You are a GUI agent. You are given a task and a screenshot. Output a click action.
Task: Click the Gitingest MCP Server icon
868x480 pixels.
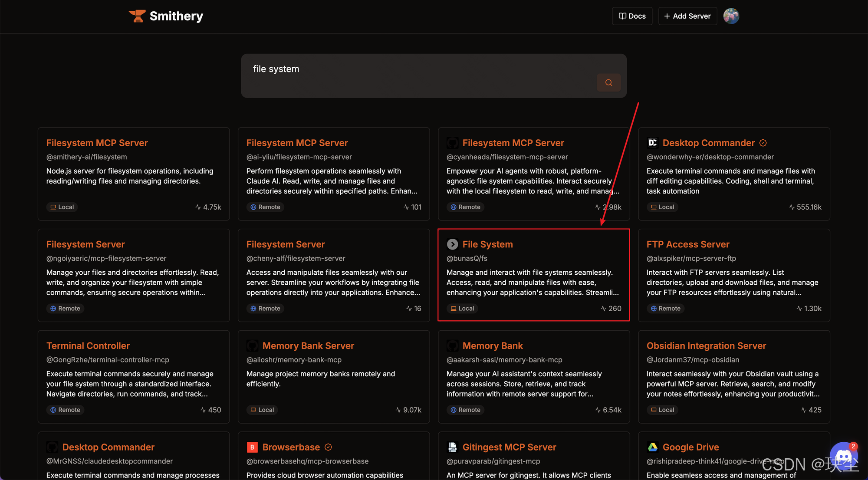click(452, 447)
